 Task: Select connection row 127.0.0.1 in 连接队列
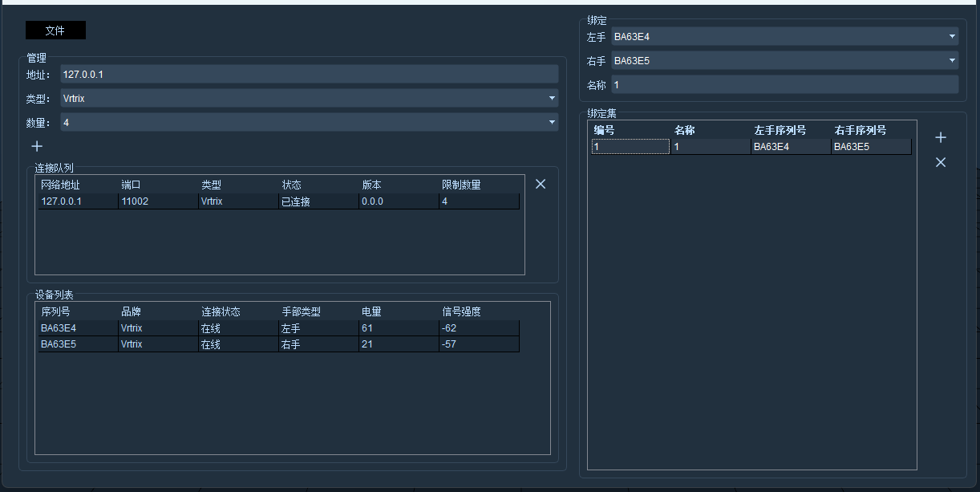click(x=278, y=201)
